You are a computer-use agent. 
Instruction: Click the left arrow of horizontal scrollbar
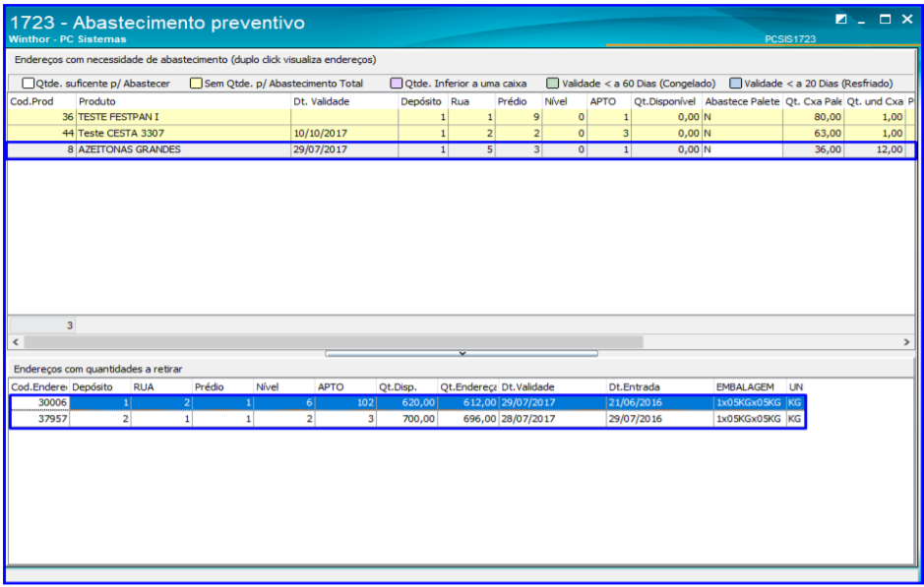tap(16, 341)
